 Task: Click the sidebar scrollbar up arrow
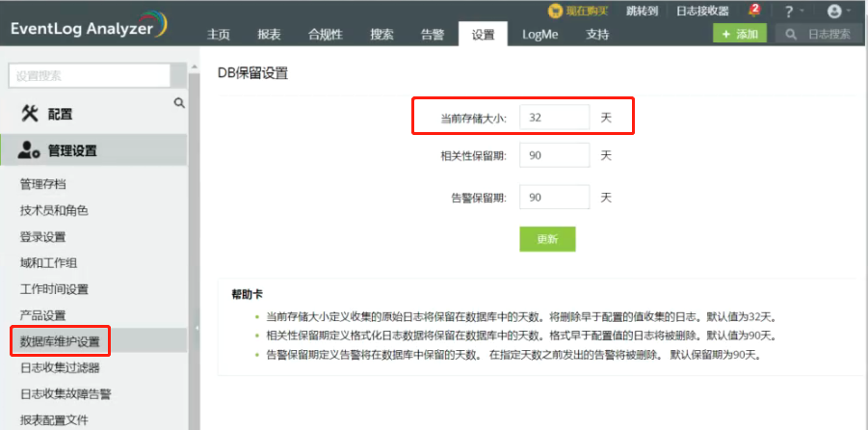(x=194, y=67)
